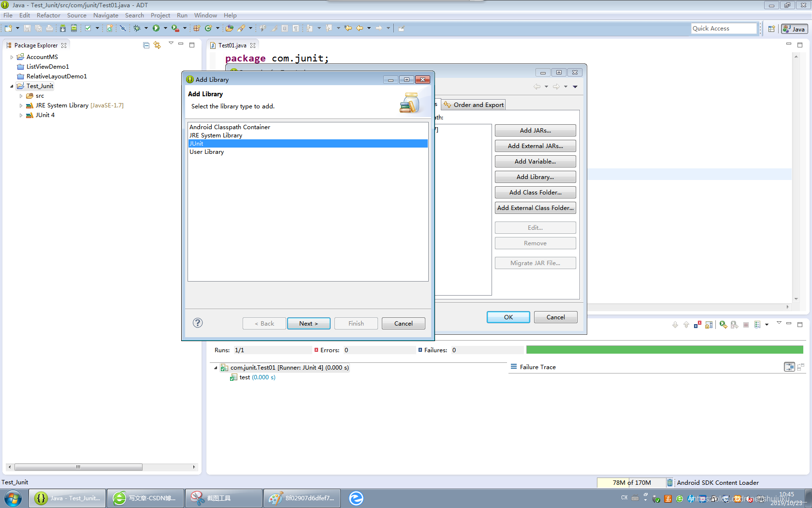Click Add Class Folder button
The image size is (812, 508).
[535, 192]
